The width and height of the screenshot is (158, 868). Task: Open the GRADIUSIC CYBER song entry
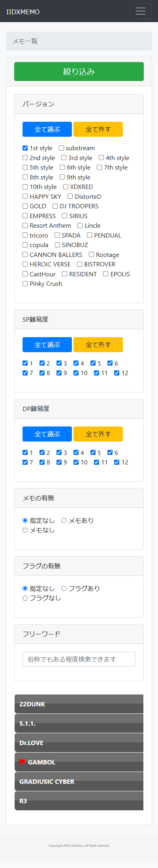[x=79, y=781]
